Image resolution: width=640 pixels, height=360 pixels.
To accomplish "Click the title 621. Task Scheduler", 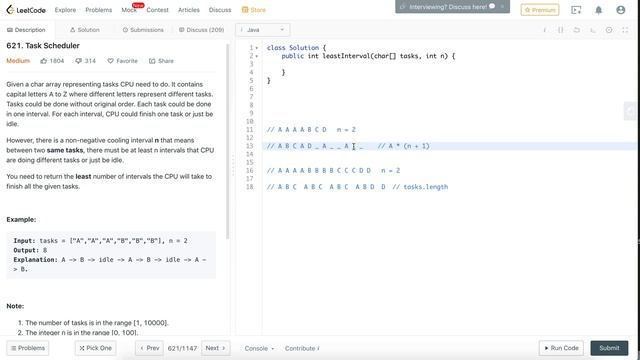I will (x=43, y=46).
